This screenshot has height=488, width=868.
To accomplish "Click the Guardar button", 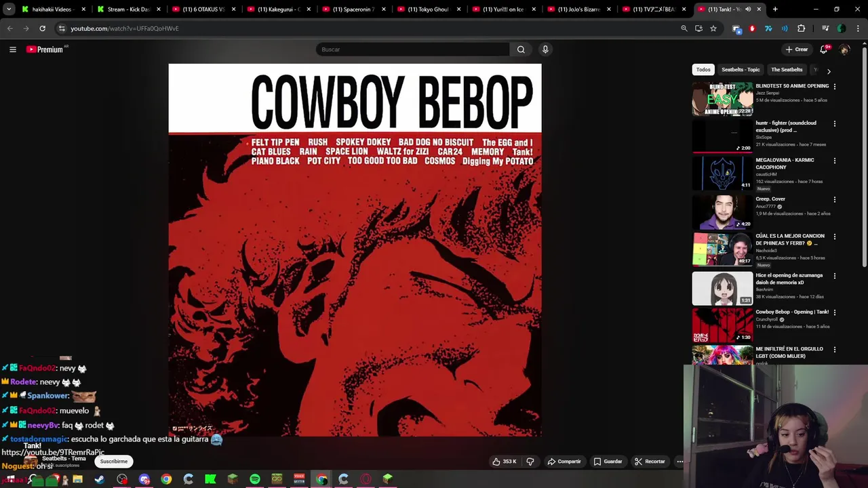I will [608, 462].
